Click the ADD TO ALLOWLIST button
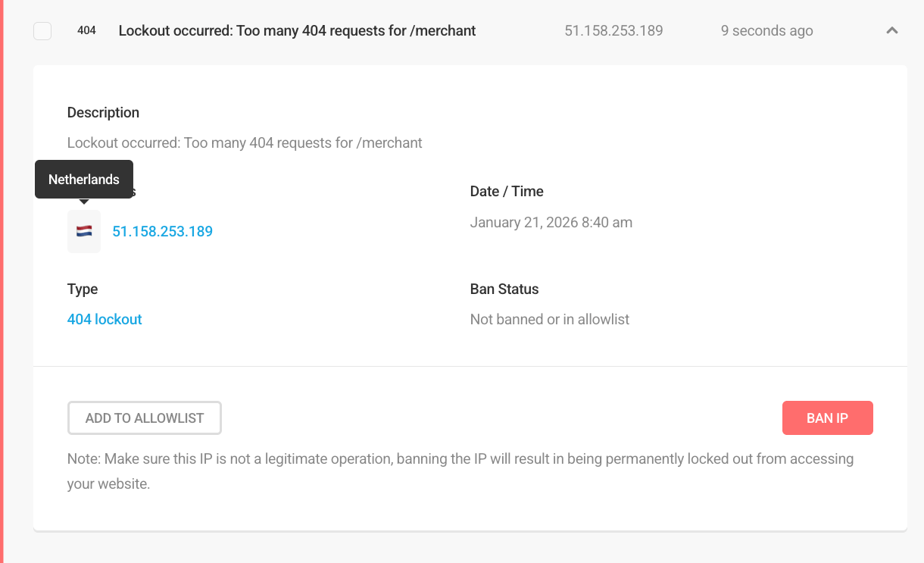Viewport: 924px width, 563px height. (x=144, y=418)
